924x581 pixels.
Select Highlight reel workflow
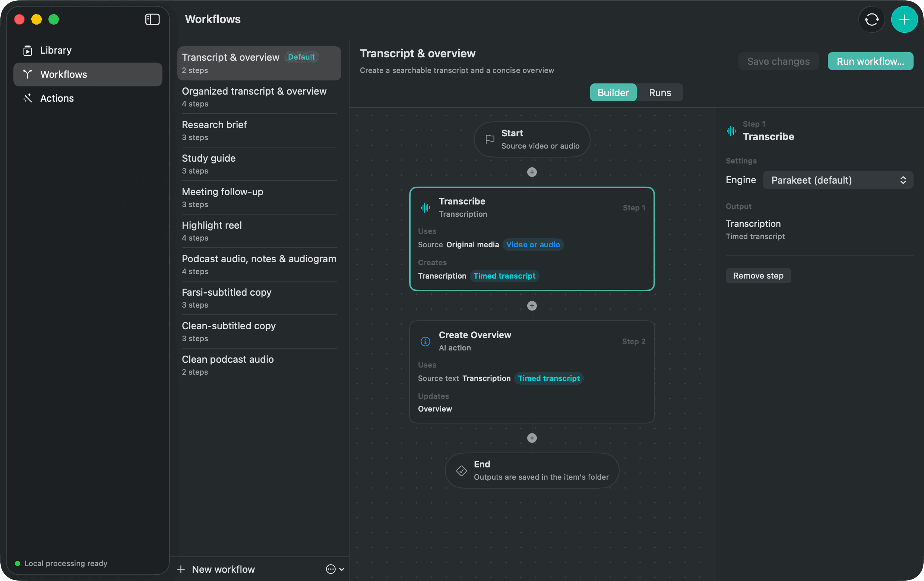(259, 231)
